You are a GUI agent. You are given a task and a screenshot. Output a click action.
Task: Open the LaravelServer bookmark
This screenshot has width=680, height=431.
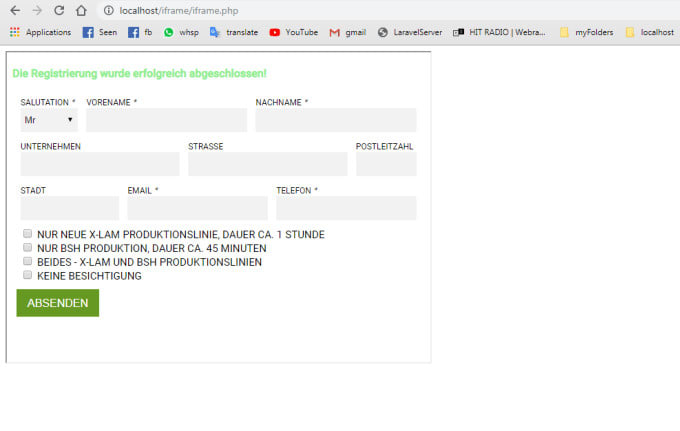(410, 32)
